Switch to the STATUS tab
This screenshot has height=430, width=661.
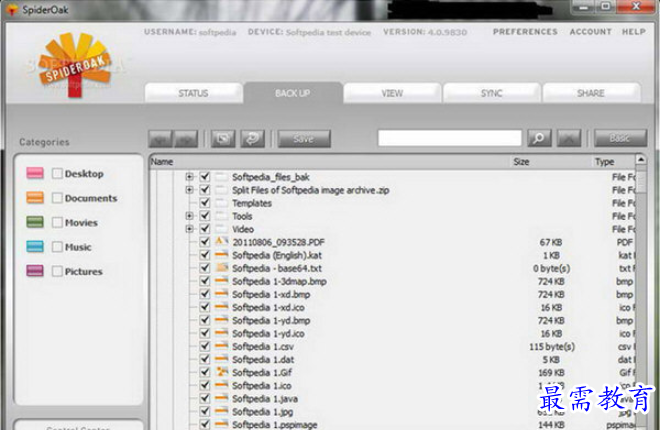tap(193, 93)
